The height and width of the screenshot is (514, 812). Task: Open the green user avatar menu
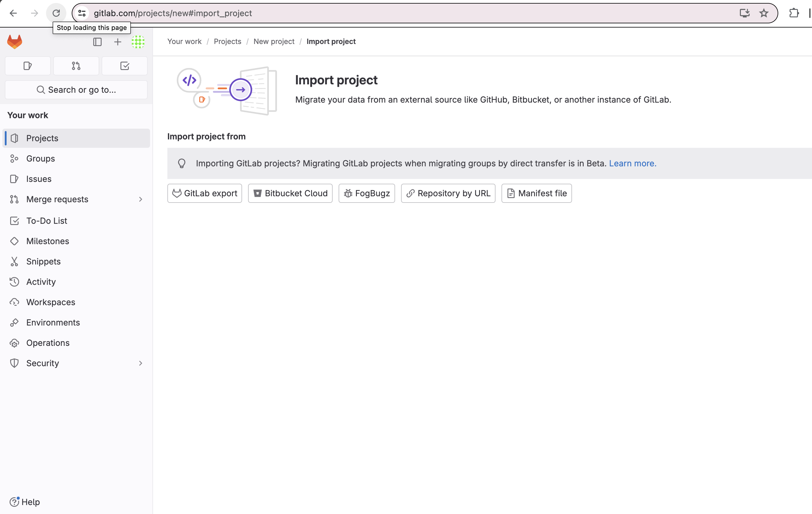[138, 42]
